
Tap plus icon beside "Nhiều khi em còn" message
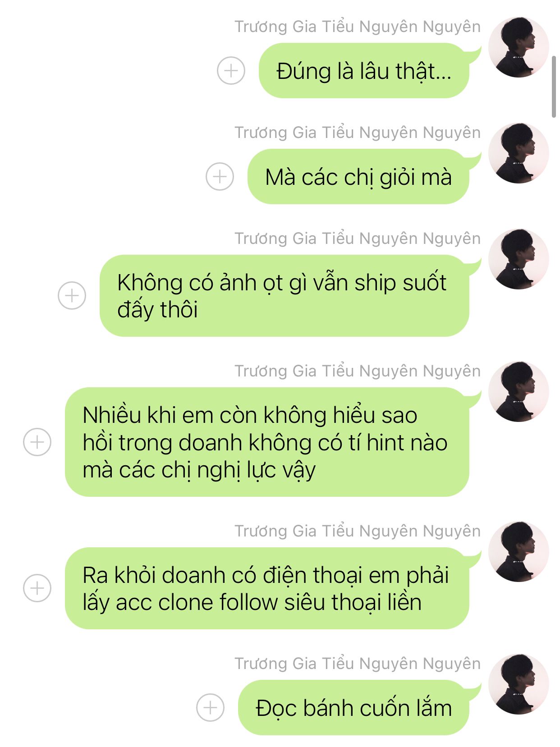(37, 442)
